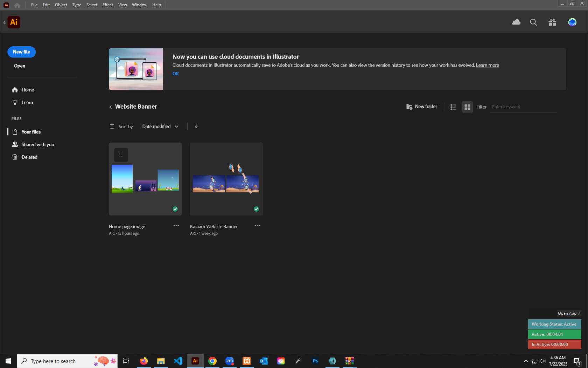This screenshot has width=588, height=368.
Task: Expand the Date modified sort dropdown
Action: [160, 127]
